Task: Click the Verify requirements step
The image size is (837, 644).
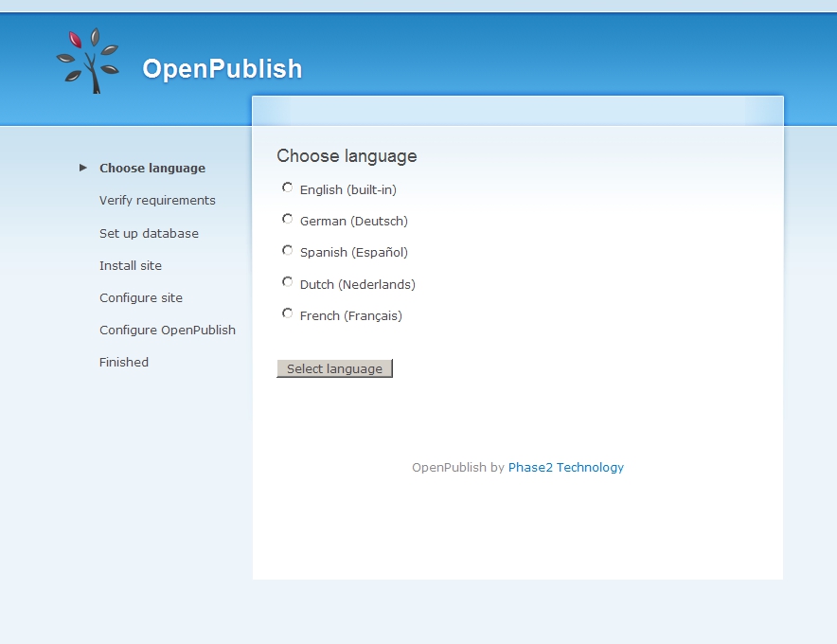Action: point(157,200)
